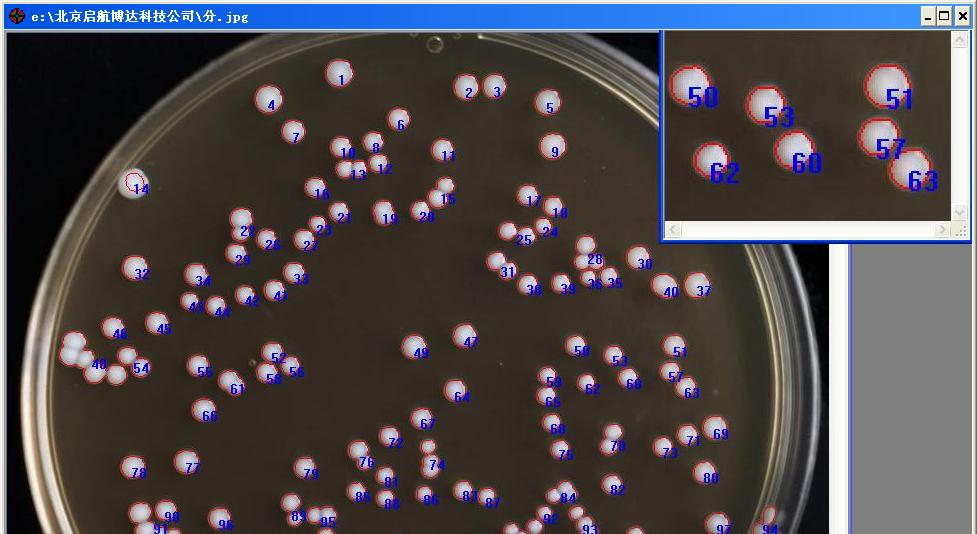Click colony labeled 96 on the dish

coord(219,519)
